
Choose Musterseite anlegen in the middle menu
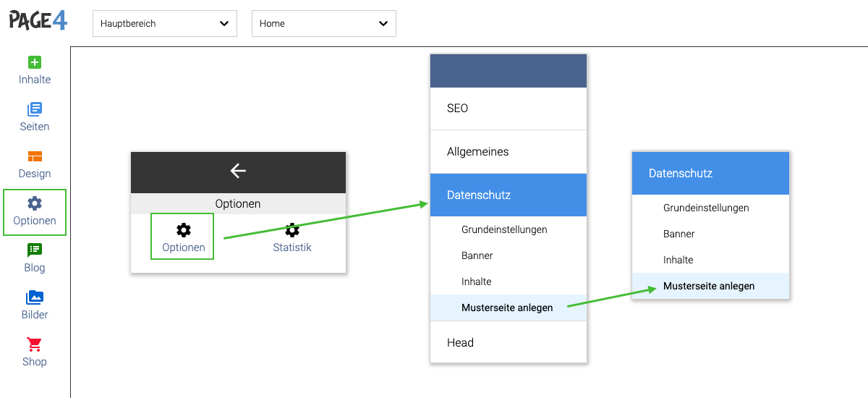[x=508, y=308]
